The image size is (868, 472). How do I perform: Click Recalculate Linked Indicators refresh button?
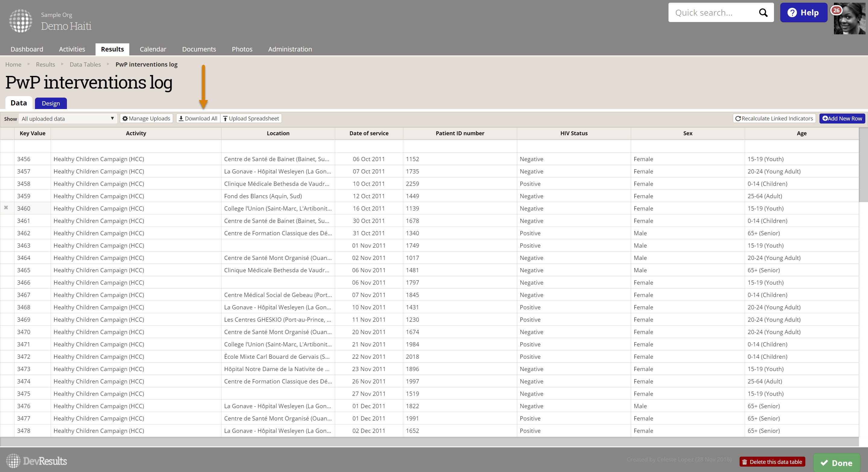pyautogui.click(x=774, y=118)
